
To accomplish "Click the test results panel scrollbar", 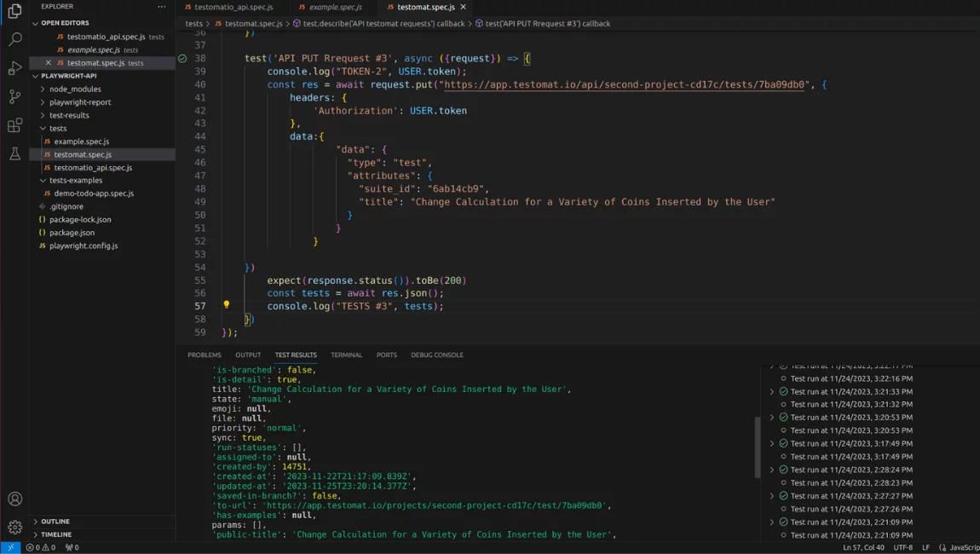I will pyautogui.click(x=757, y=447).
